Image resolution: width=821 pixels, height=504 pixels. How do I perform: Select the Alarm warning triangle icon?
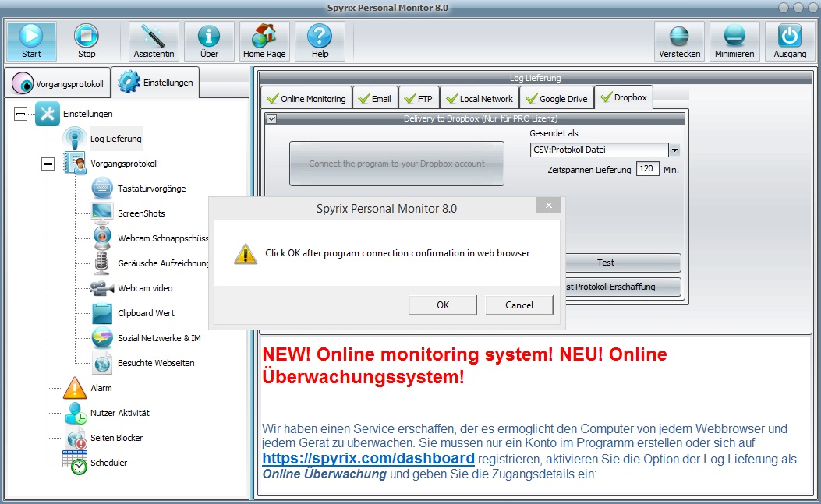tap(74, 388)
